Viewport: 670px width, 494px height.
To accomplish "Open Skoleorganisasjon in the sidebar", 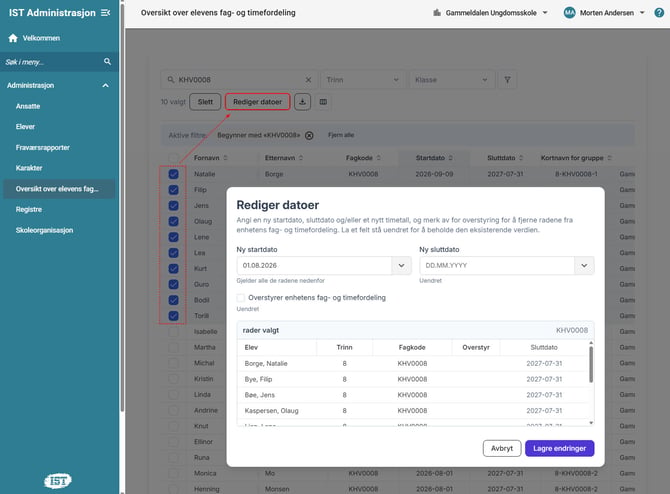I will point(44,230).
